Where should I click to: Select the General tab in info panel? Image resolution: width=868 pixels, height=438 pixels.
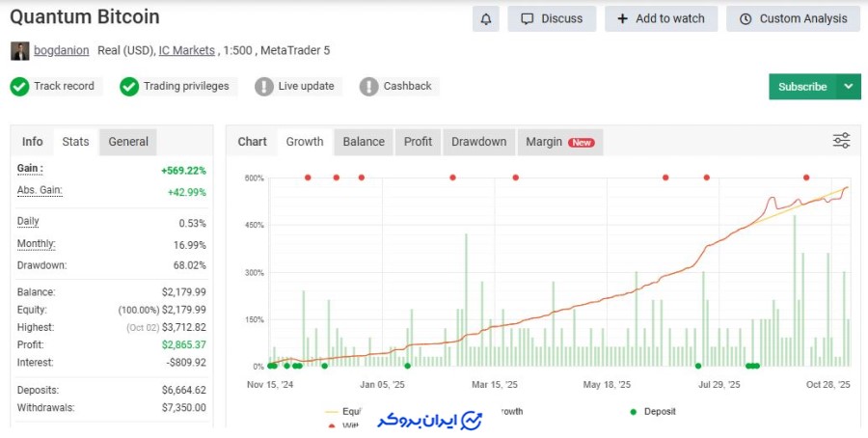click(x=128, y=142)
